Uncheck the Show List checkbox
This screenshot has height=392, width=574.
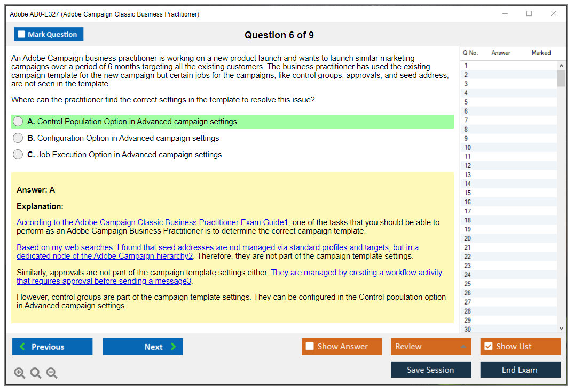click(488, 347)
